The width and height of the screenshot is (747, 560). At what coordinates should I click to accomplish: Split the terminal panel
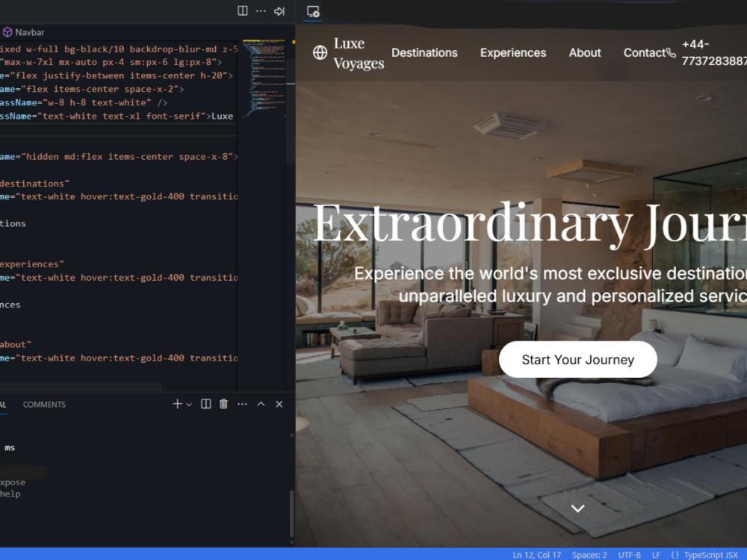click(x=206, y=404)
